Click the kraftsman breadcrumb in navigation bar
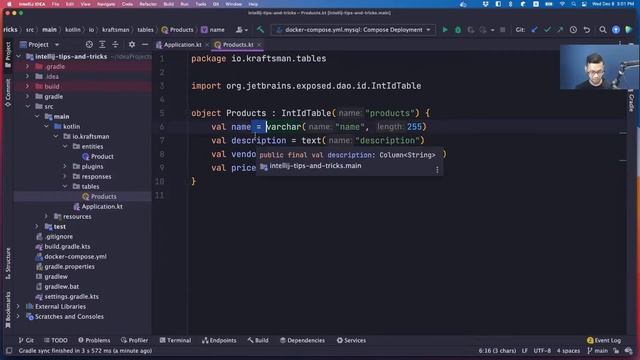The height and width of the screenshot is (360, 640). pos(116,30)
